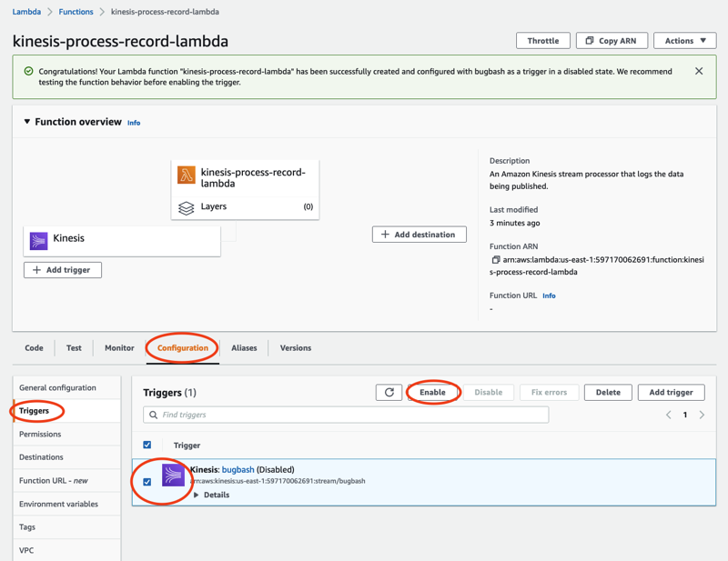Image resolution: width=728 pixels, height=561 pixels.
Task: Switch to the Monitor tab
Action: click(118, 348)
